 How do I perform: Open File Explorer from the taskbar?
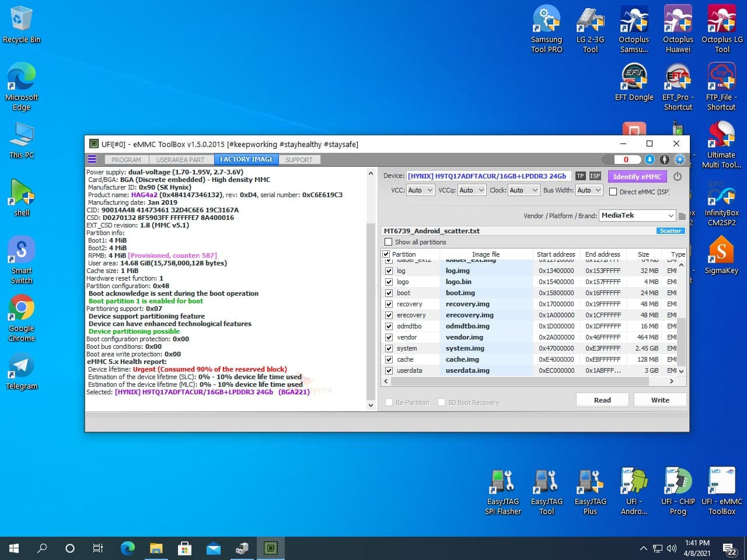coord(156,548)
